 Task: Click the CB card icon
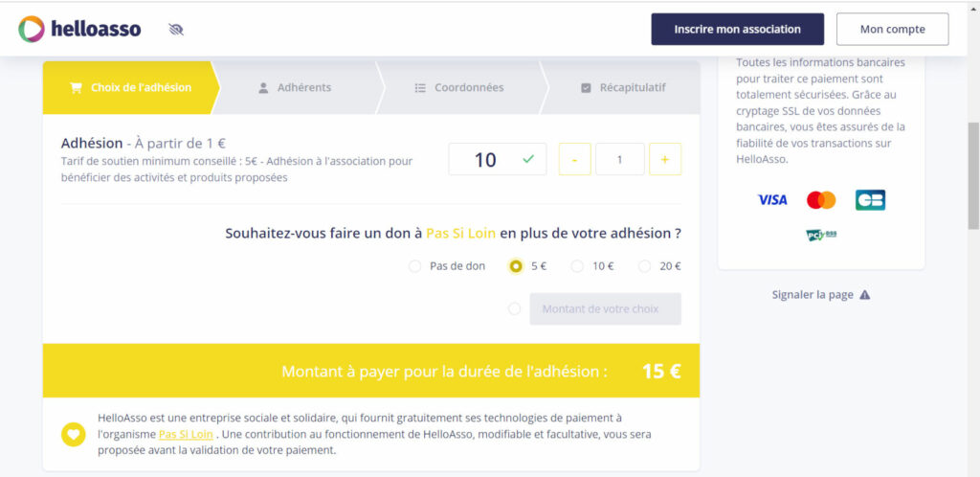coord(870,200)
